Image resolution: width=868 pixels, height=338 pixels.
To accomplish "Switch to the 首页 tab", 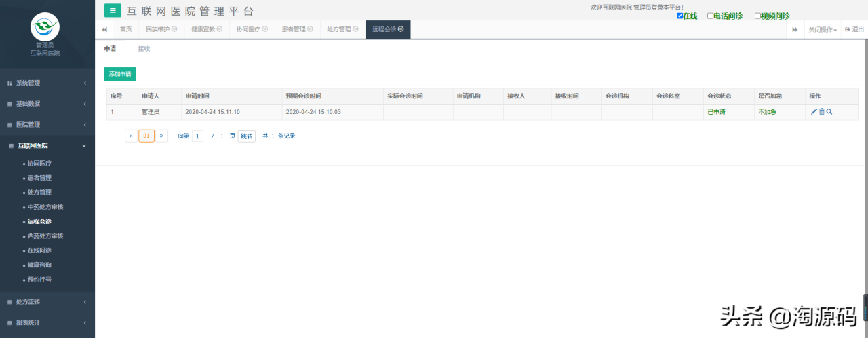I will coord(126,29).
